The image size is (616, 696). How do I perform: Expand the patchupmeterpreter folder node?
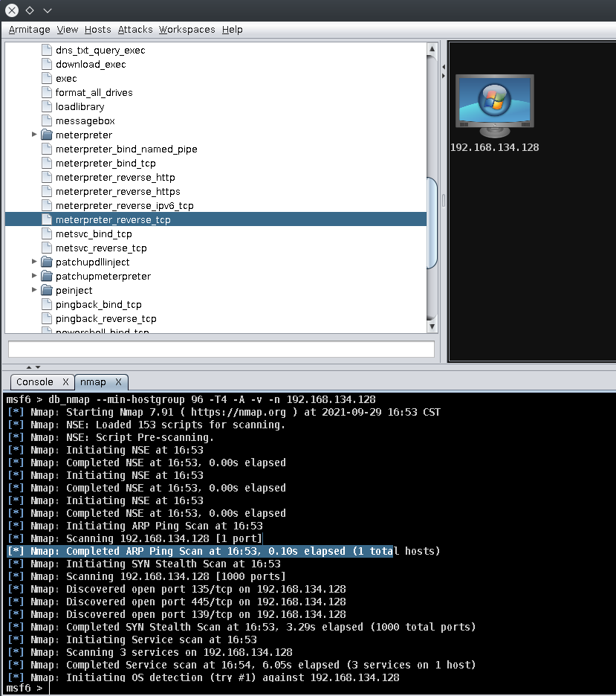coord(34,276)
